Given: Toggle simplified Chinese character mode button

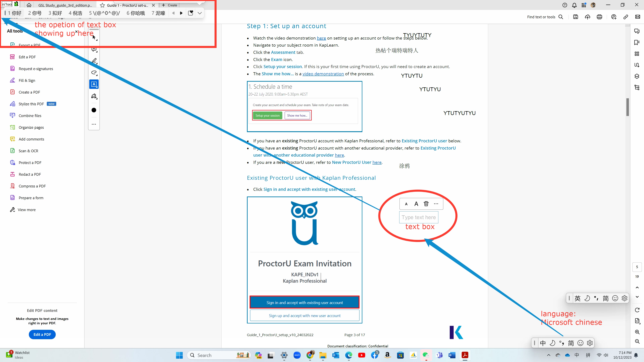Looking at the screenshot, I should click(571, 343).
